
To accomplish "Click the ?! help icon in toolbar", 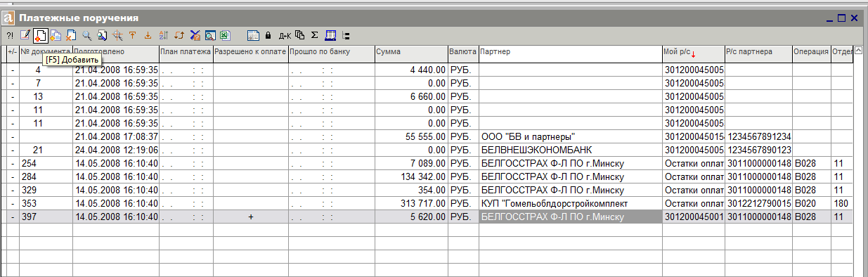I will (10, 35).
